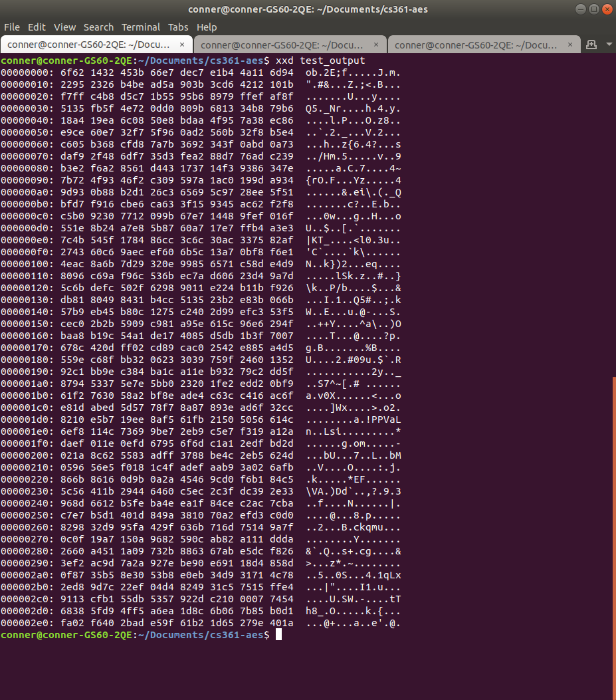Click hex word 79b6 in row 00000030
The image size is (616, 700).
[282, 108]
